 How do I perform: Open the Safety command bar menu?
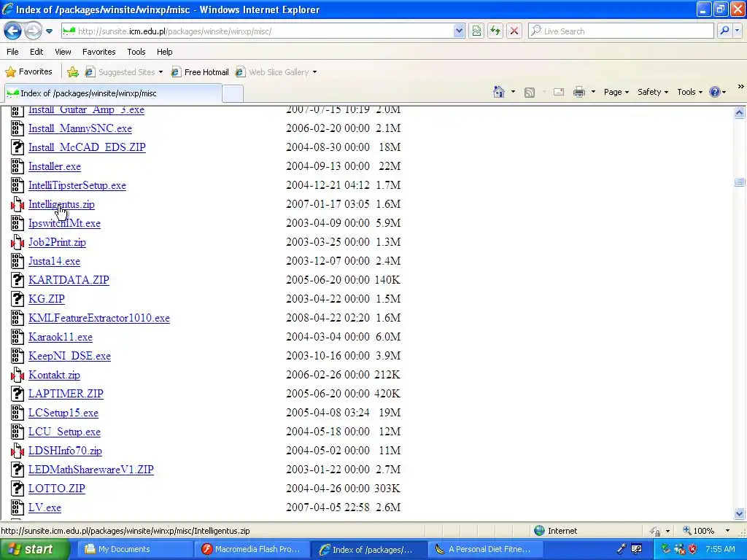653,92
